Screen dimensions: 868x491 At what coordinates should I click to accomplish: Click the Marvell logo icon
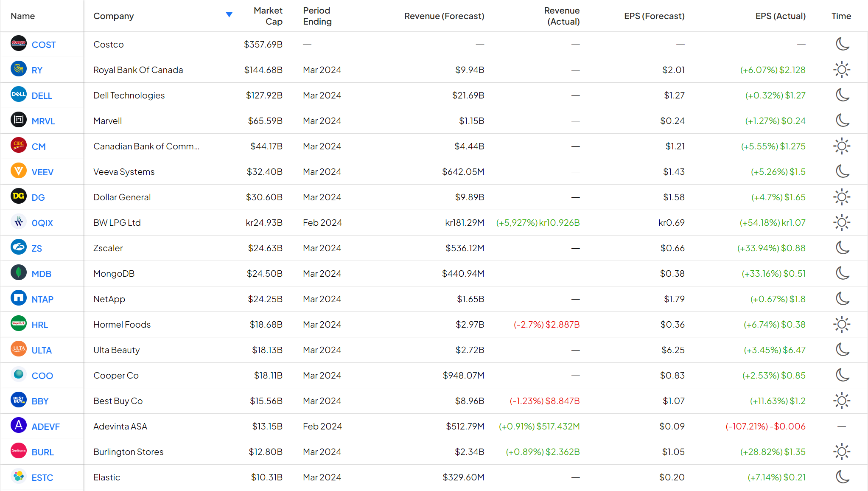click(19, 120)
